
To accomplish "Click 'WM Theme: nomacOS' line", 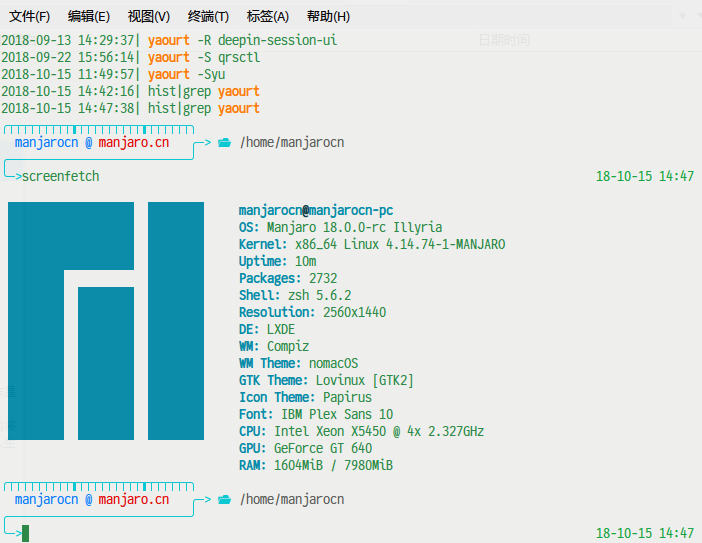I will pos(299,363).
